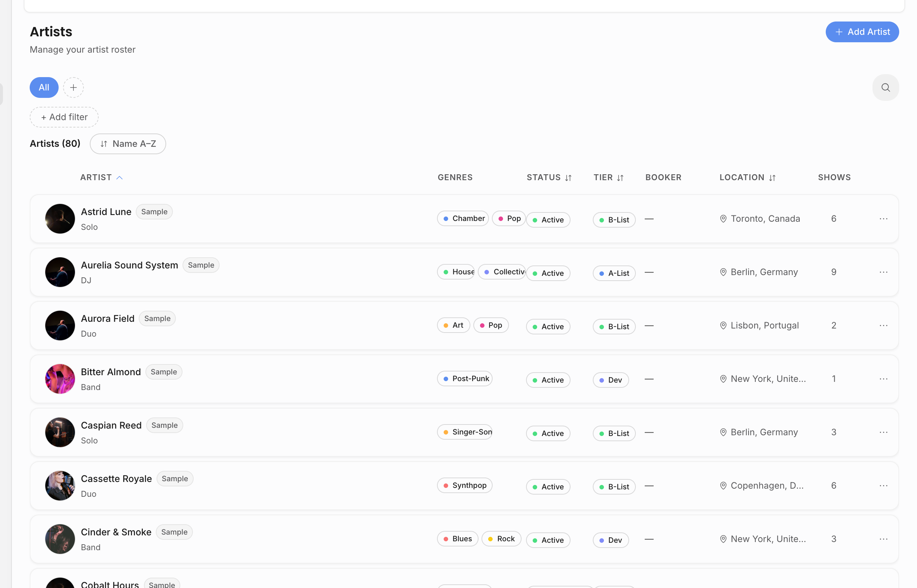This screenshot has width=917, height=588.
Task: Click Pop genre tag on Aurora Field
Action: [491, 326]
